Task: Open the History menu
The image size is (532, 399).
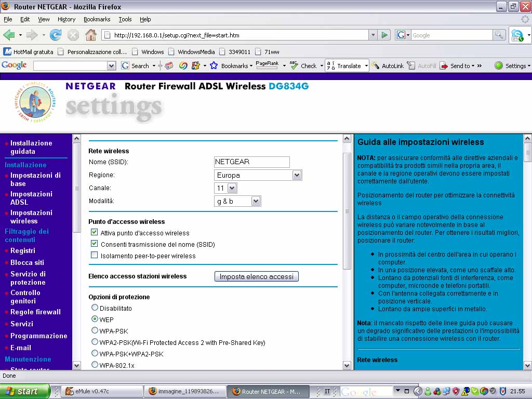Action: (x=66, y=19)
